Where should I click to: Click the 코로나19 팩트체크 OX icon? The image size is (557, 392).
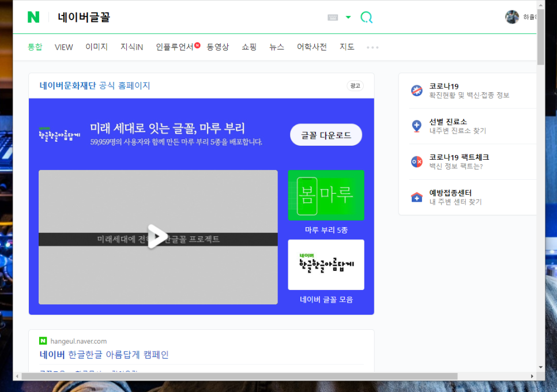(417, 162)
